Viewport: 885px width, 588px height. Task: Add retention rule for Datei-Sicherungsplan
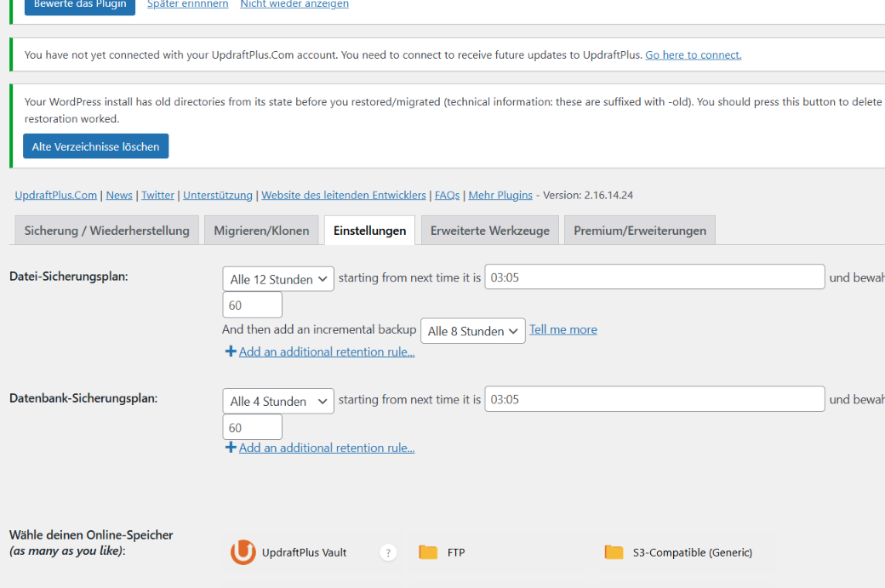327,351
